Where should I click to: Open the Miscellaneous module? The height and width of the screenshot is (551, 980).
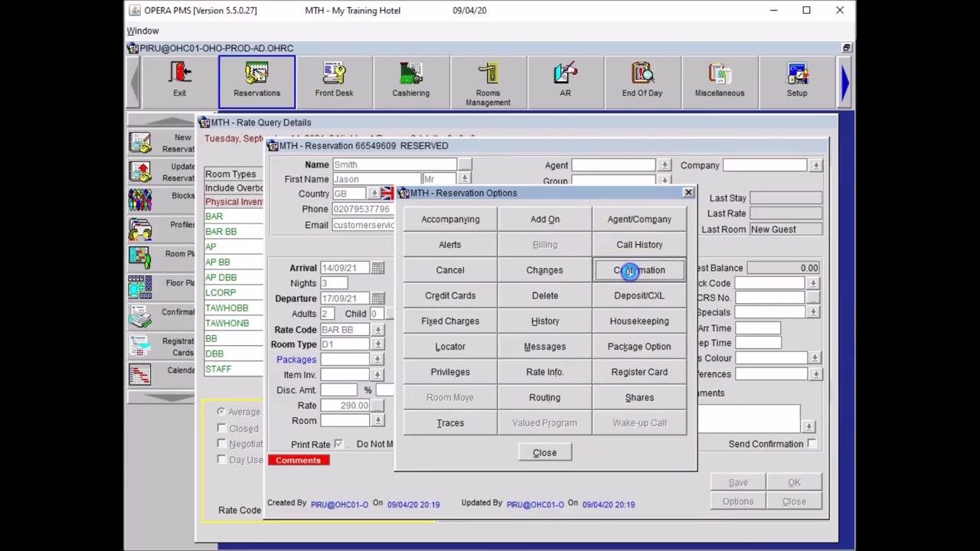pos(720,80)
